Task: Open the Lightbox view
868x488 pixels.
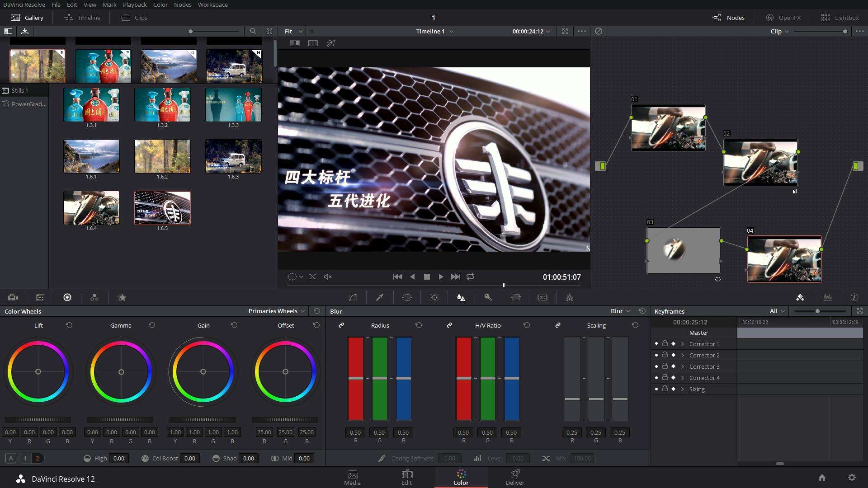Action: coord(840,18)
